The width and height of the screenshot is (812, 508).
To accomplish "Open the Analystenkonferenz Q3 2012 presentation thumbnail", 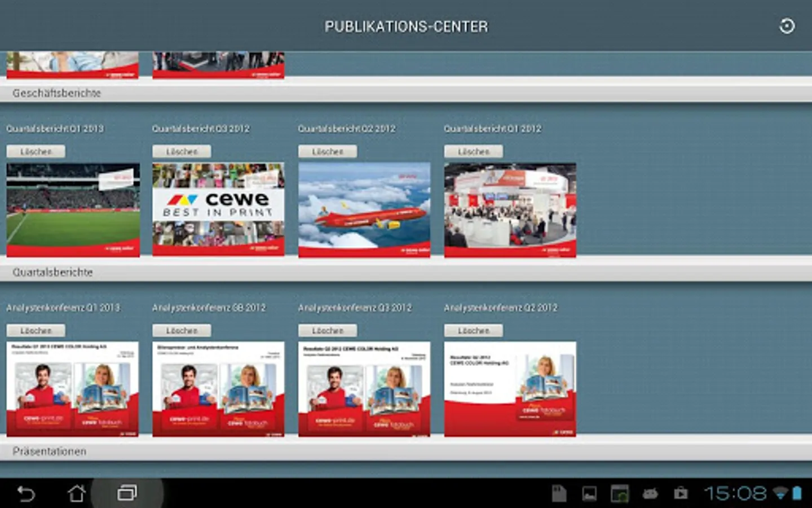I will point(364,389).
